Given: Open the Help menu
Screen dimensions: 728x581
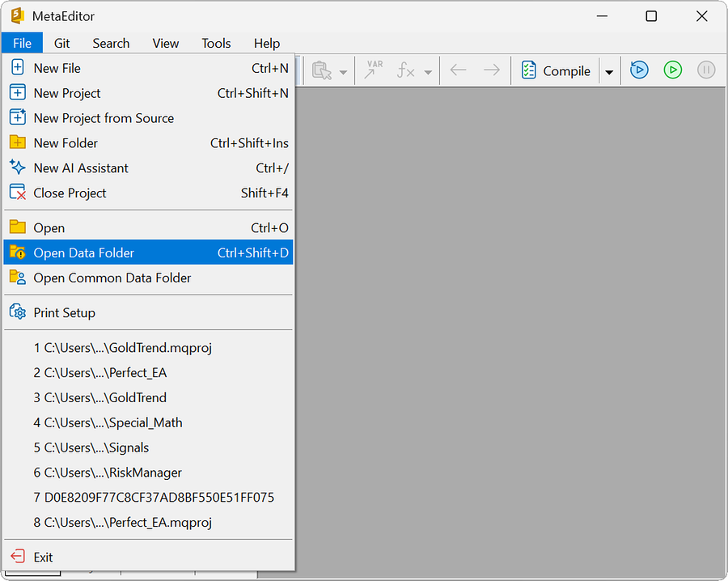Looking at the screenshot, I should (267, 43).
